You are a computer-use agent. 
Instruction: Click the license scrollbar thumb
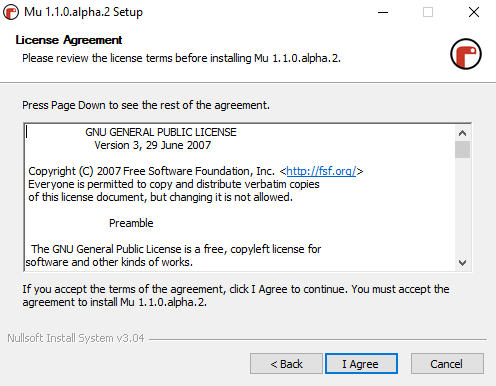pos(462,149)
